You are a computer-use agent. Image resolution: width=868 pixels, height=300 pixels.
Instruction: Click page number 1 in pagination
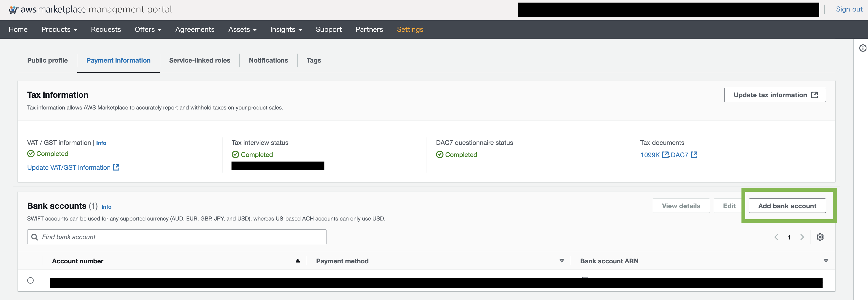pos(789,237)
